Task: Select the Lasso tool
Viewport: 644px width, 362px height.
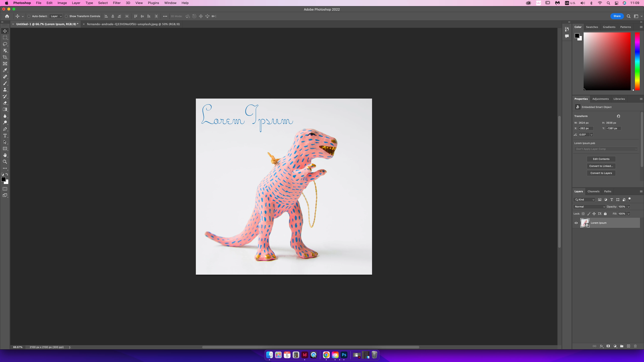Action: (x=5, y=44)
